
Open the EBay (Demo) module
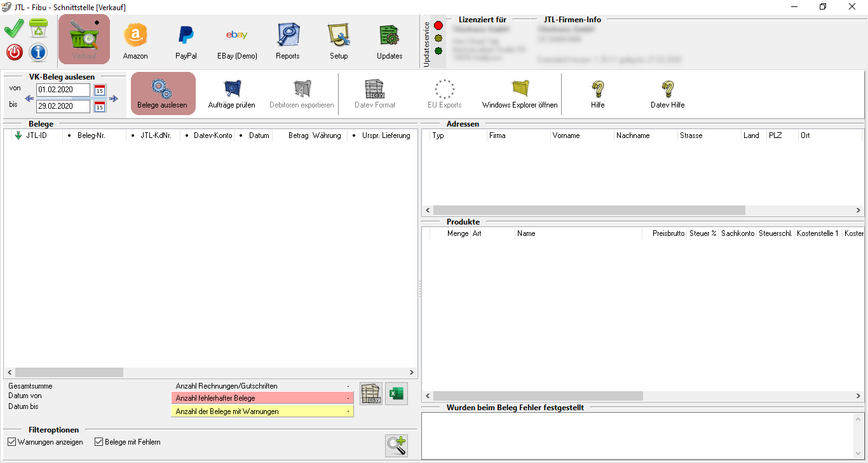237,40
